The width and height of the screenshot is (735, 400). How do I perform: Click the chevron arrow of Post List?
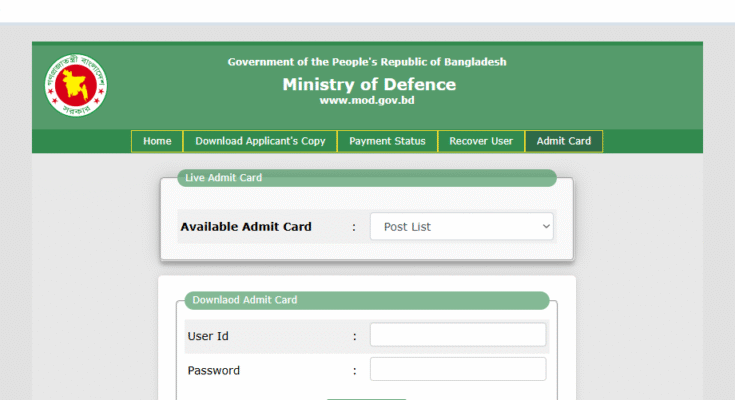(546, 226)
